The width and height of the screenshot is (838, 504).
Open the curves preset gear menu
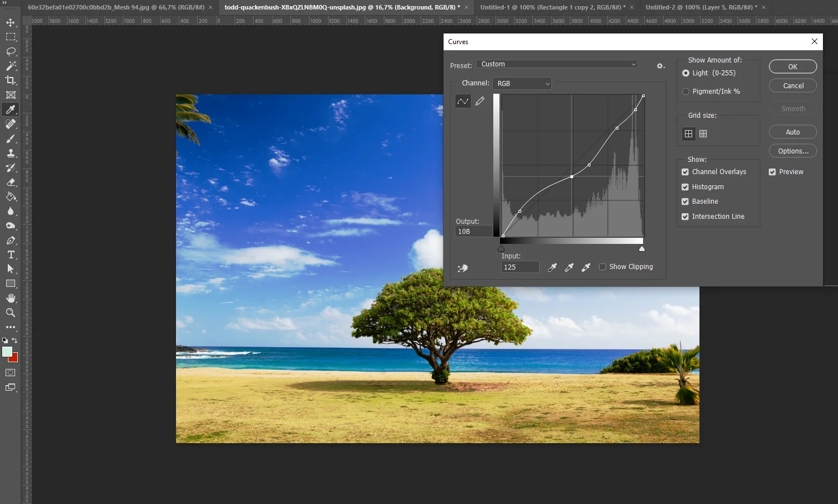coord(660,66)
